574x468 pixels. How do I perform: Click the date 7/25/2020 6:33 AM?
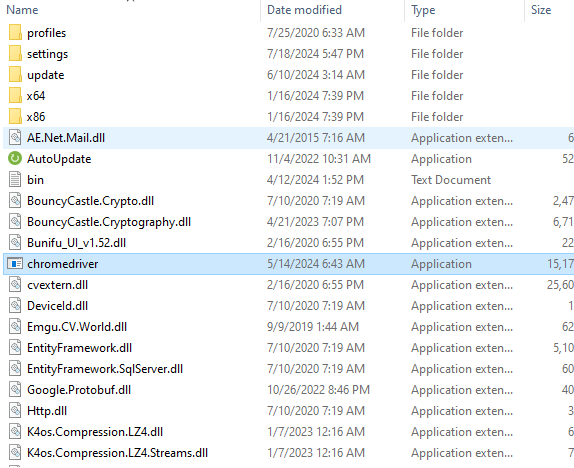tap(316, 33)
